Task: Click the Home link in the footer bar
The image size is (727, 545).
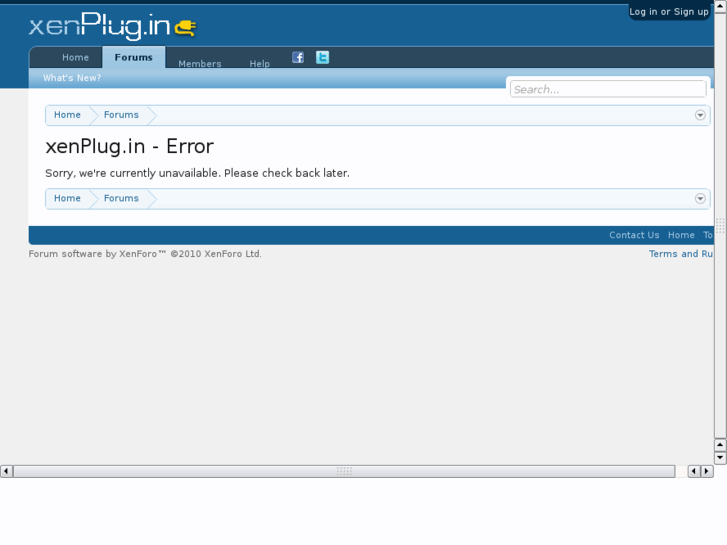Action: 681,235
